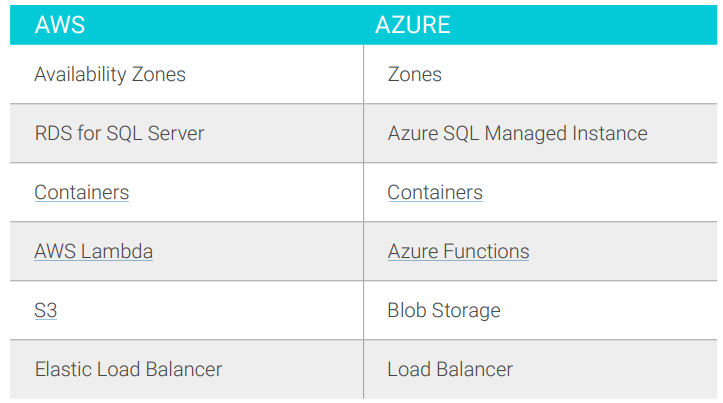Image resolution: width=723 pixels, height=403 pixels.
Task: Open the Azure Containers link
Action: (x=435, y=192)
